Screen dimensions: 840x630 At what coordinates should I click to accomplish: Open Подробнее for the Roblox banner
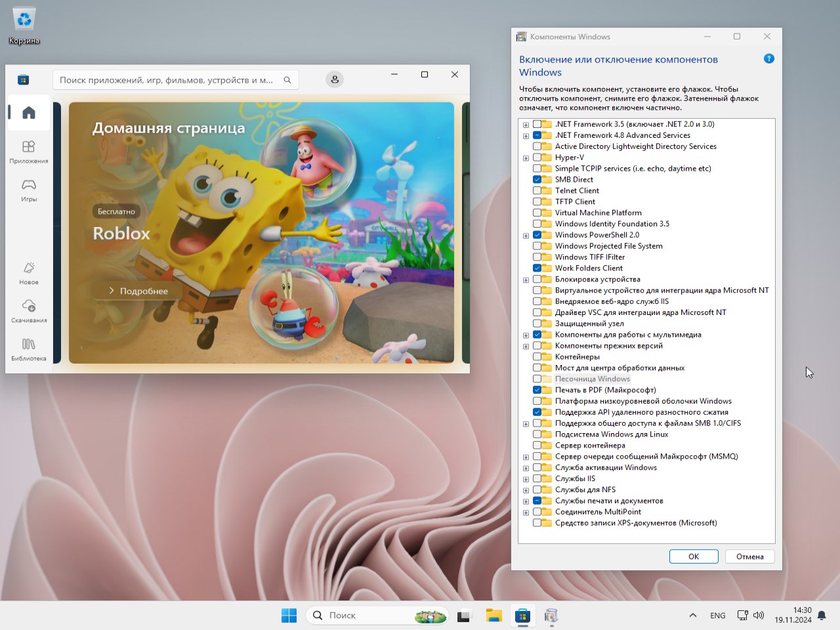[x=138, y=291]
